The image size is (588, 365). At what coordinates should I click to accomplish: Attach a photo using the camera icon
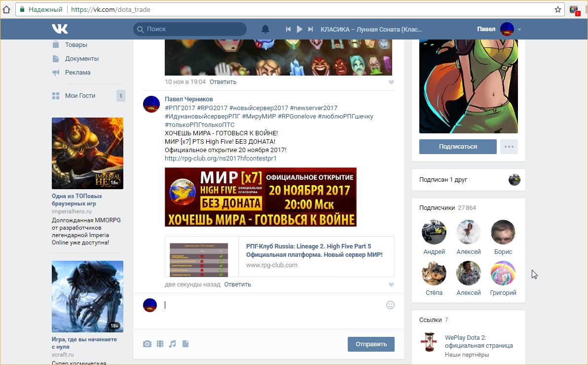[147, 344]
